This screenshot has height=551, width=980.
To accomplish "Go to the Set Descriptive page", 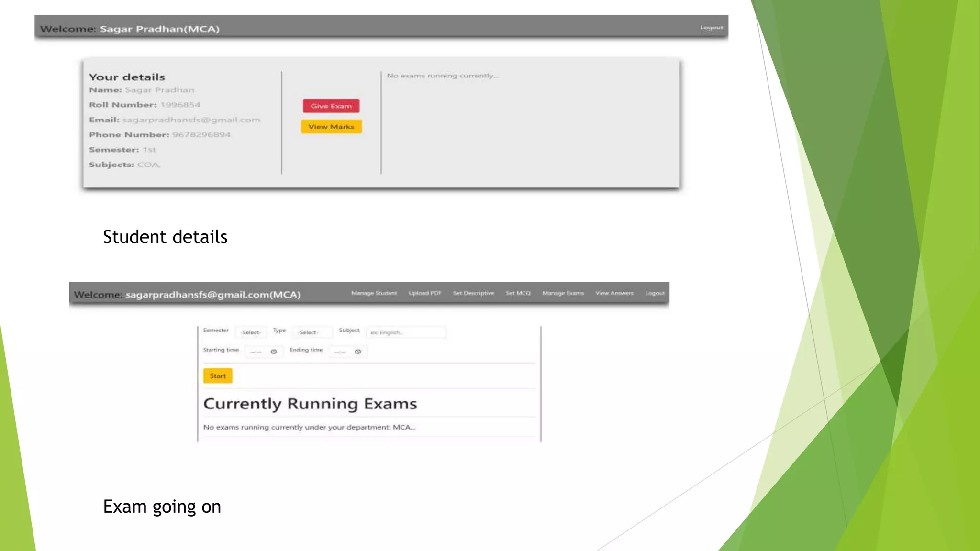I will pyautogui.click(x=473, y=293).
